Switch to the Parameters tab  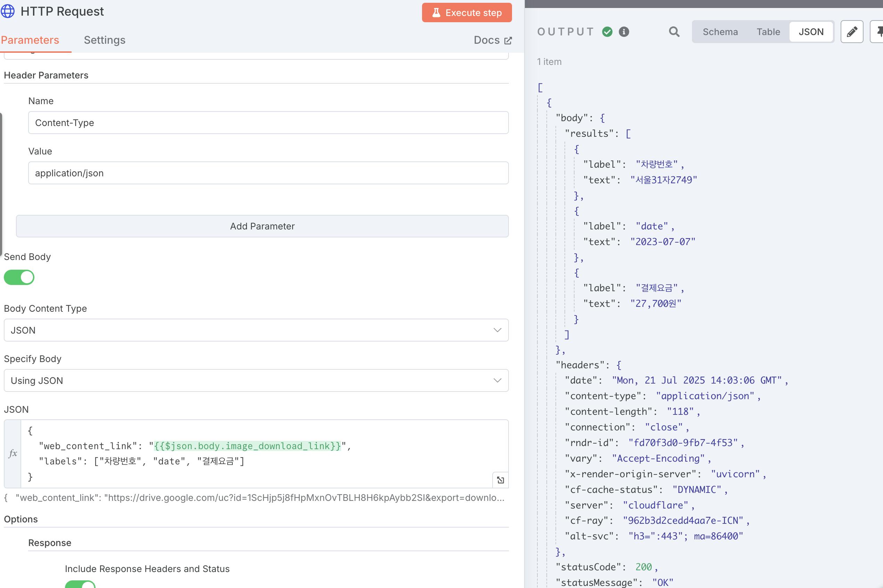pyautogui.click(x=30, y=40)
